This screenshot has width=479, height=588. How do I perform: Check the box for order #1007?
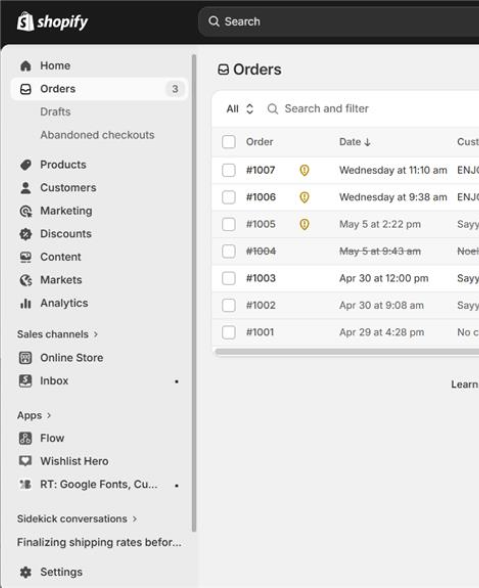229,170
